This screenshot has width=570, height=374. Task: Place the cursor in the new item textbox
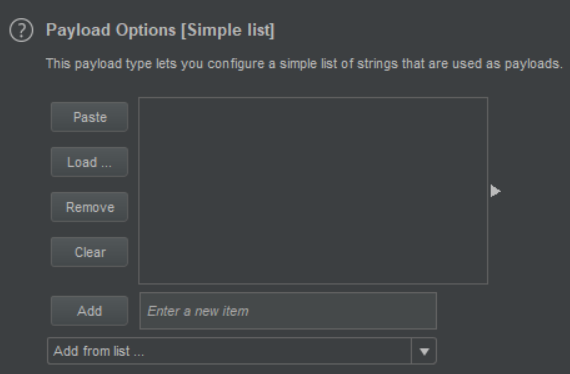[288, 311]
